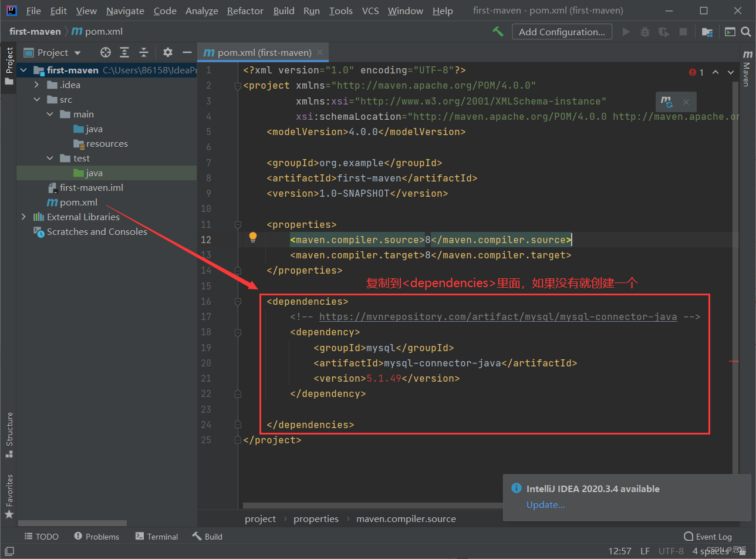Open the Event Log
The height and width of the screenshot is (559, 756).
[x=708, y=536]
